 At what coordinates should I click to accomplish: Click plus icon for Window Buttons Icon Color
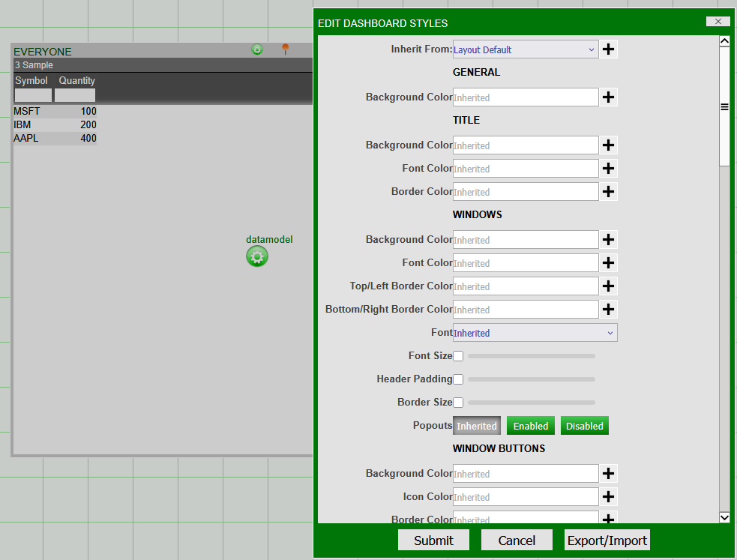point(609,497)
